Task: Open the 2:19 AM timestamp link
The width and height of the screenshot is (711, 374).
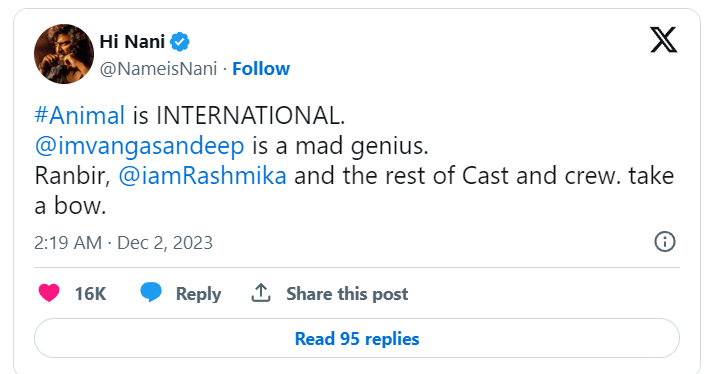Action: coord(68,243)
